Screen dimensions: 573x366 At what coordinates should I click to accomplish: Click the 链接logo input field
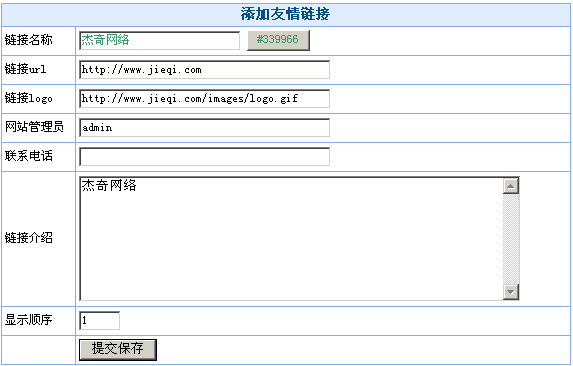205,99
